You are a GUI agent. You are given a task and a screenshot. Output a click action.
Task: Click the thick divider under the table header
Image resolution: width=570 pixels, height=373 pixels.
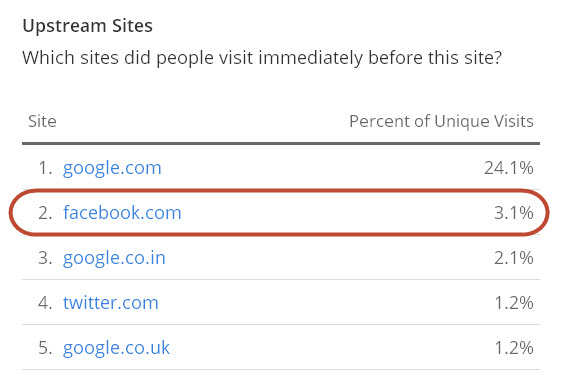coord(281,144)
